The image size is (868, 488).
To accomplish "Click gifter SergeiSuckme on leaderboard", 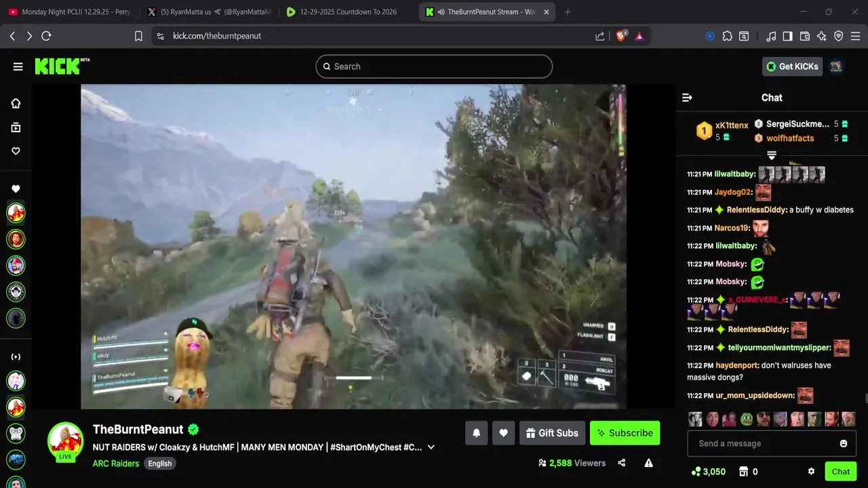I will pyautogui.click(x=797, y=124).
